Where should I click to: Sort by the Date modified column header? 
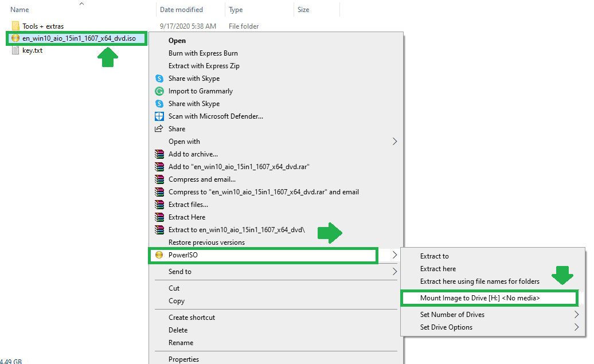[x=181, y=10]
